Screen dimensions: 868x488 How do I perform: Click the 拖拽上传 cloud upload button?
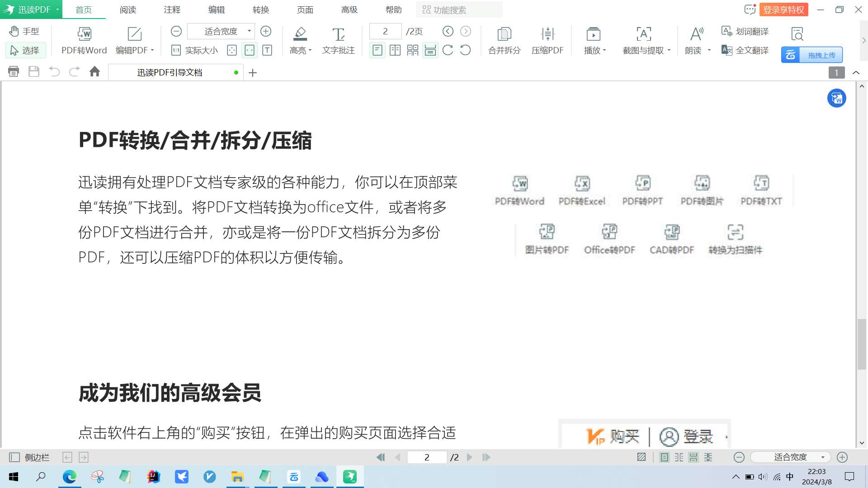(x=811, y=55)
